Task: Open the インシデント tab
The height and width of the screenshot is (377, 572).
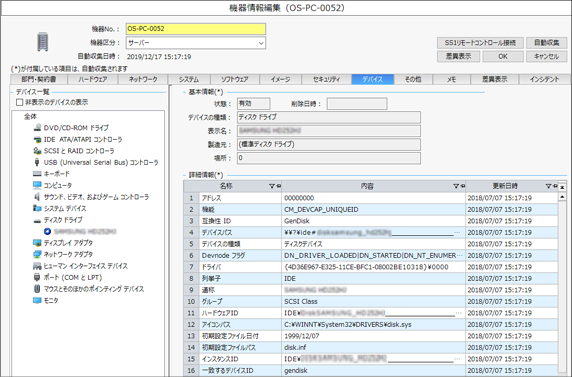Action: [x=545, y=79]
